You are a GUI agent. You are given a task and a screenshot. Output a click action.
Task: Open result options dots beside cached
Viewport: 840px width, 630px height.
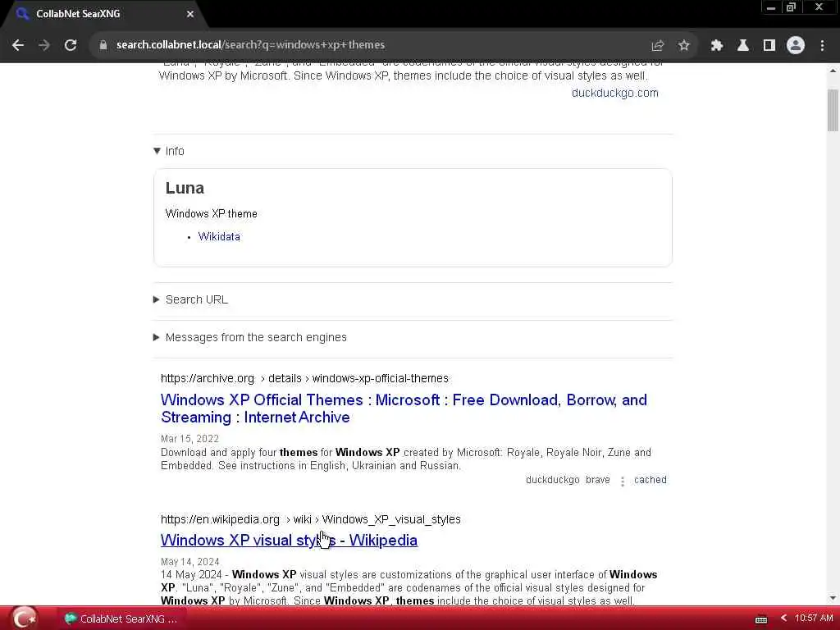(623, 481)
